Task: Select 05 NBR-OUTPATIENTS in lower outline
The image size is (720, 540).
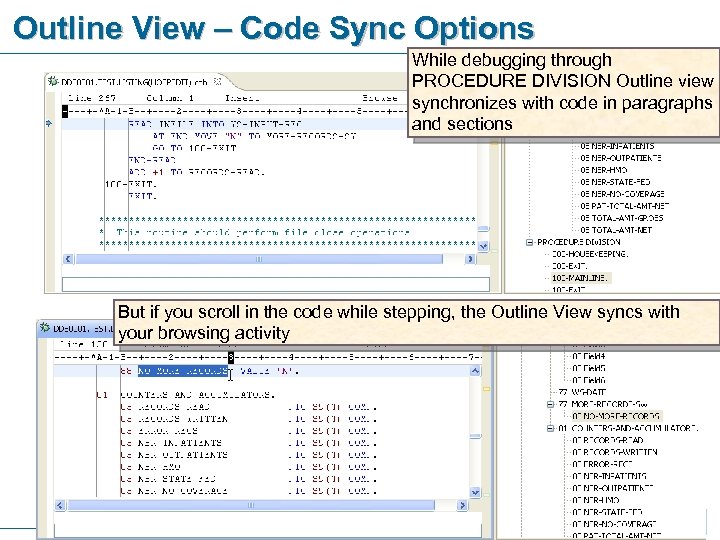Action: 613,488
